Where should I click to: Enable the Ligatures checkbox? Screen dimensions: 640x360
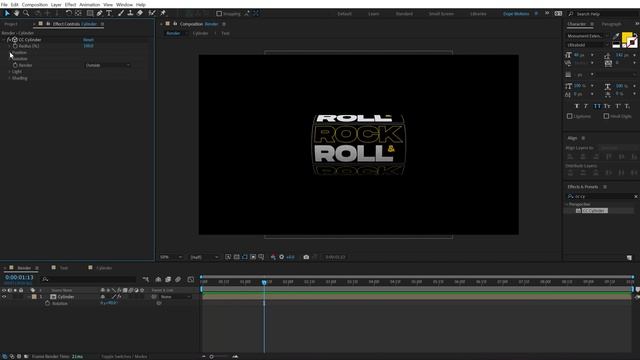pos(569,116)
